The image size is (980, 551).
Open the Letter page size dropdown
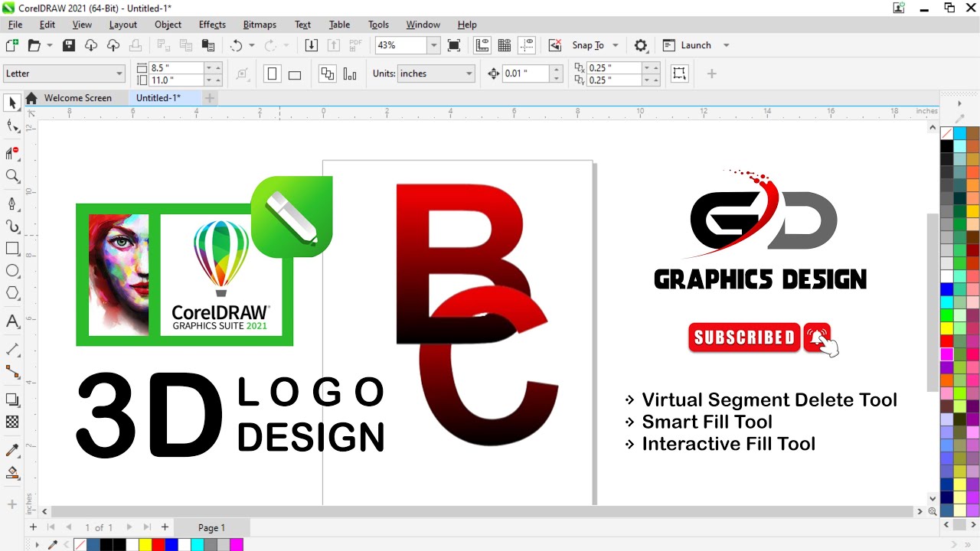click(119, 73)
